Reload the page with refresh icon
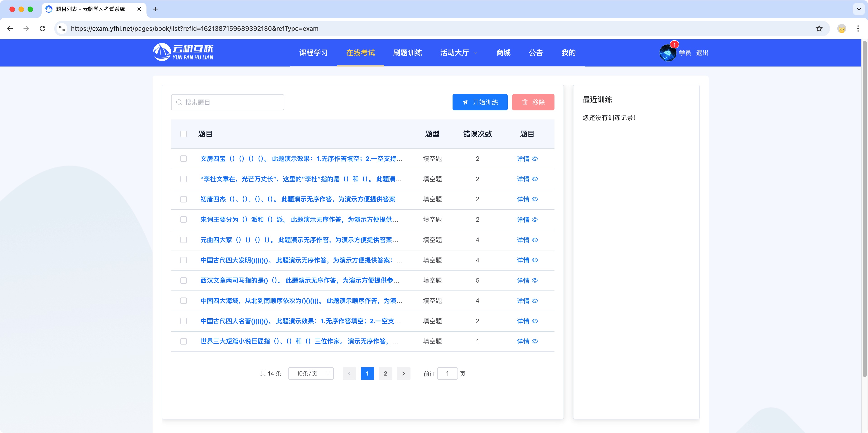Image resolution: width=868 pixels, height=433 pixels. pyautogui.click(x=42, y=29)
